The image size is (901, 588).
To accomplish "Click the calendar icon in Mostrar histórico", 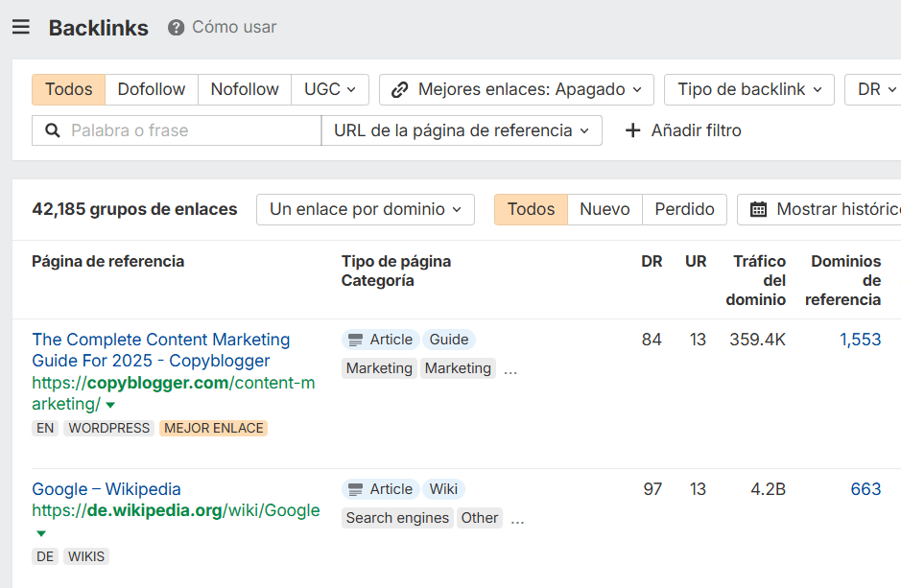I will pos(758,210).
